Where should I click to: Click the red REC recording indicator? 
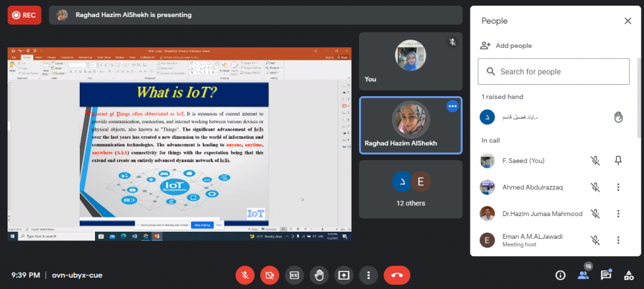(x=24, y=15)
